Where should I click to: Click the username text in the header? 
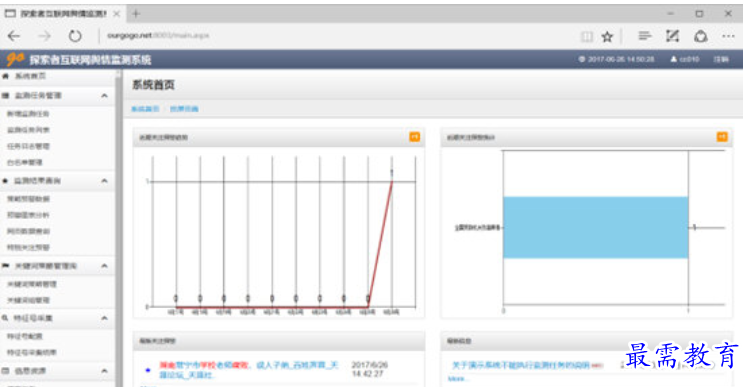click(x=689, y=60)
